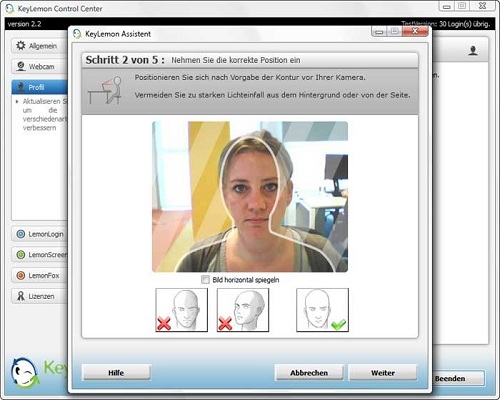This screenshot has width=500, height=400.
Task: Enable Bild horizontal spiegeln checkbox
Action: coord(205,280)
